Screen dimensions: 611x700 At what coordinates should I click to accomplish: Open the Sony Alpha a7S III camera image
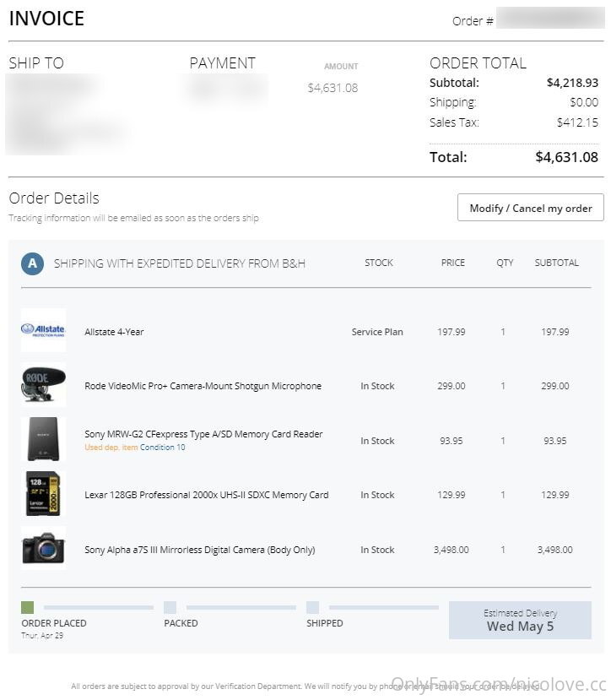tap(43, 548)
